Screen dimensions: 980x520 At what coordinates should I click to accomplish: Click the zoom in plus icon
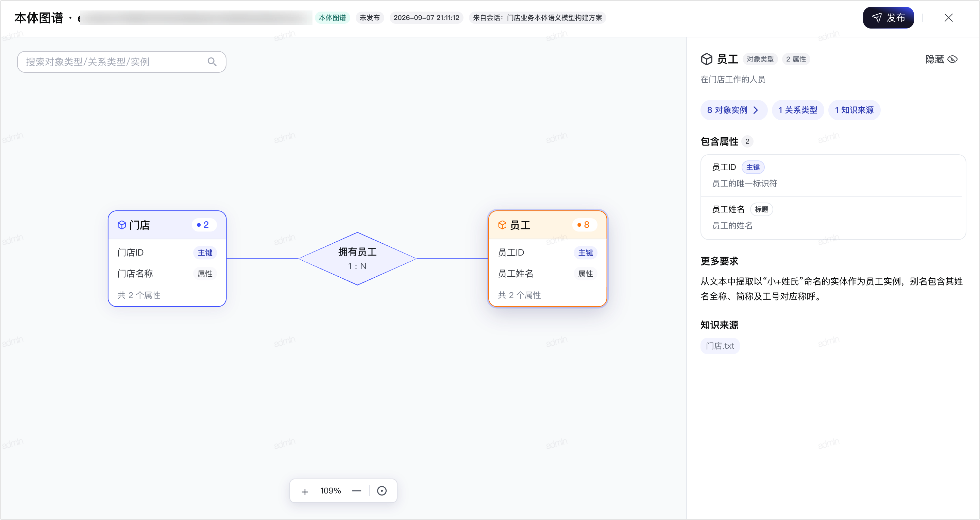pyautogui.click(x=305, y=491)
